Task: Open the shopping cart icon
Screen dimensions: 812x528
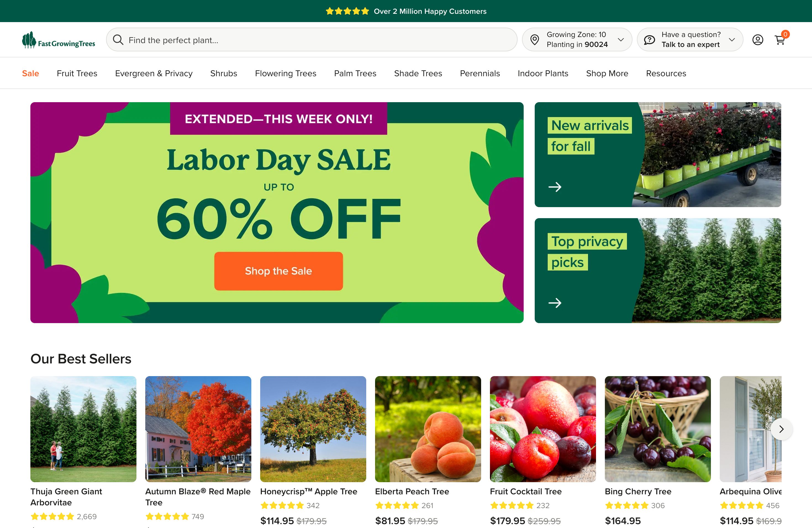Action: click(780, 40)
